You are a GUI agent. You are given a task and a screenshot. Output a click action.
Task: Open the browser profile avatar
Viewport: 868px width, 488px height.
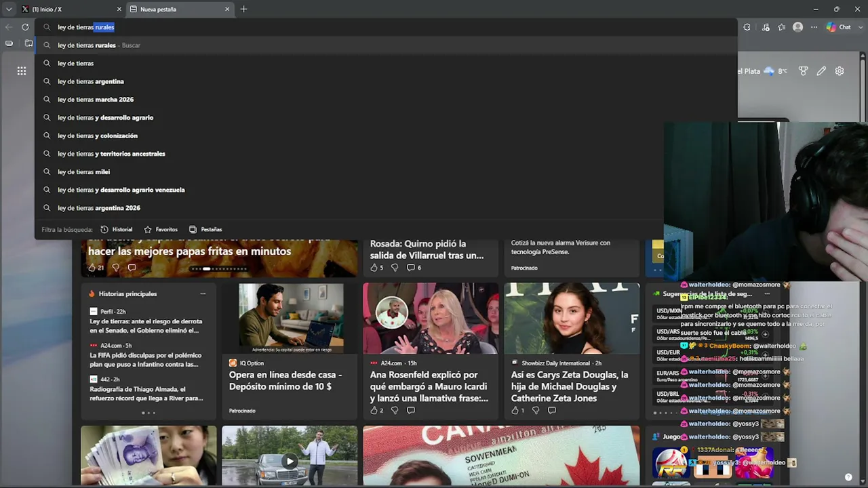click(798, 27)
